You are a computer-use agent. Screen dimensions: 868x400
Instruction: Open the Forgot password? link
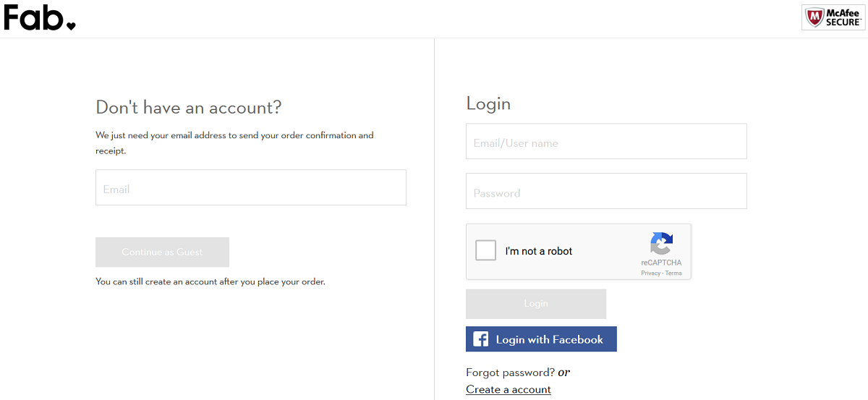pos(510,373)
